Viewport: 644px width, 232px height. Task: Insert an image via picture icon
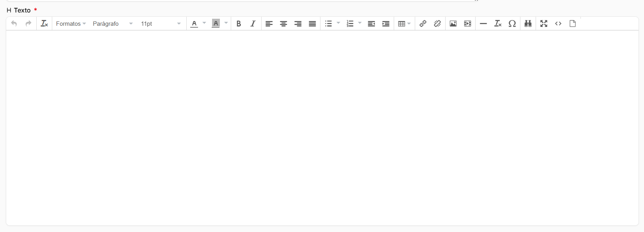click(453, 24)
